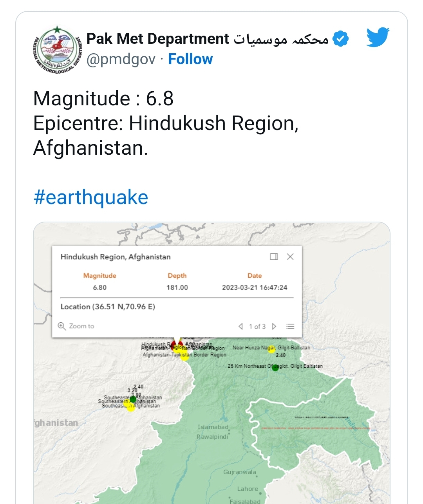
Task: Click the Zoom to text link
Action: click(81, 326)
